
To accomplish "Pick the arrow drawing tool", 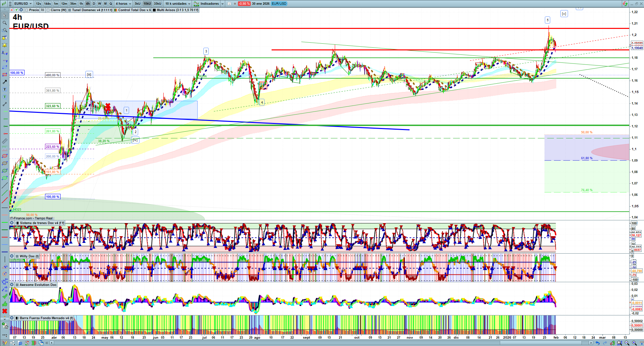I will pyautogui.click(x=5, y=82).
